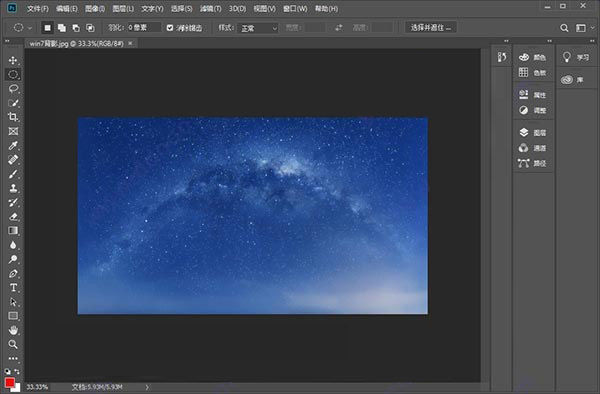The width and height of the screenshot is (600, 394).
Task: Reset to default foreground/background colors
Action: 7,371
